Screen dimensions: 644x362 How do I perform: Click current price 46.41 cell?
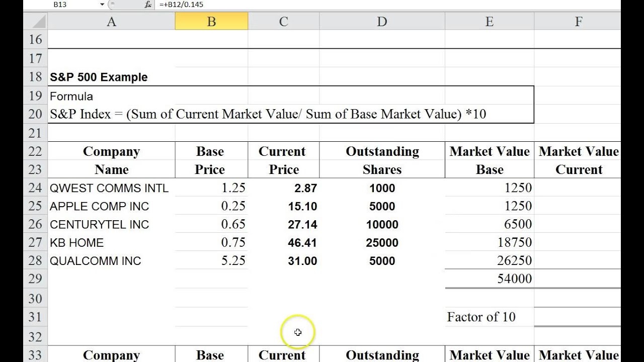(x=284, y=242)
